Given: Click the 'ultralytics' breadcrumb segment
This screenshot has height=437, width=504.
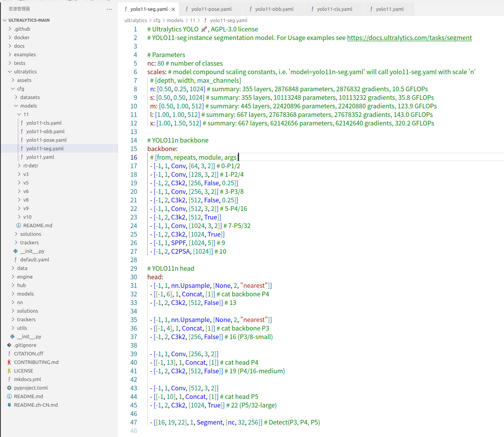Looking at the screenshot, I should pyautogui.click(x=136, y=20).
